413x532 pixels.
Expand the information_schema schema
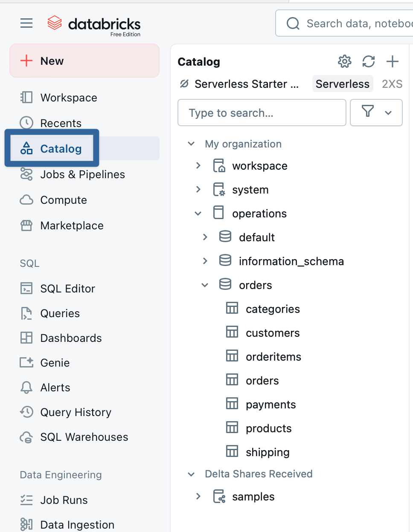[205, 261]
